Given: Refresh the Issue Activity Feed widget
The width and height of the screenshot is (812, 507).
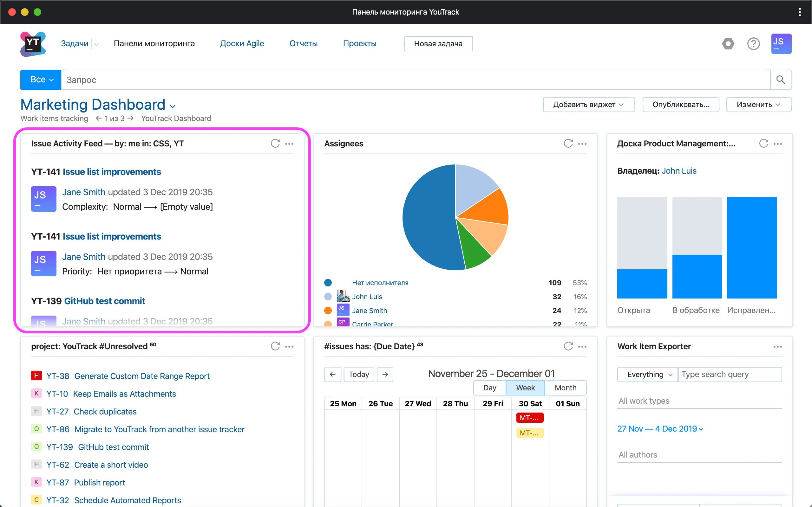Looking at the screenshot, I should coord(275,144).
